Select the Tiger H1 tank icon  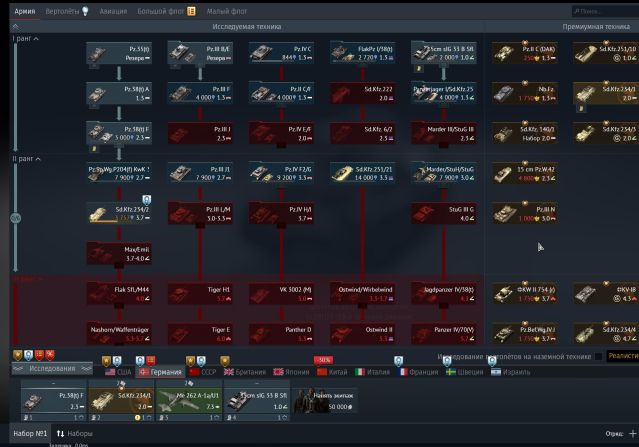200,293
